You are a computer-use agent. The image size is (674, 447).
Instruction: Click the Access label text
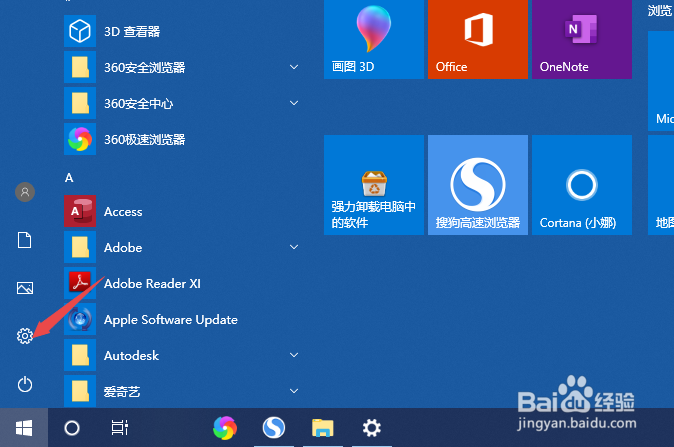[123, 211]
